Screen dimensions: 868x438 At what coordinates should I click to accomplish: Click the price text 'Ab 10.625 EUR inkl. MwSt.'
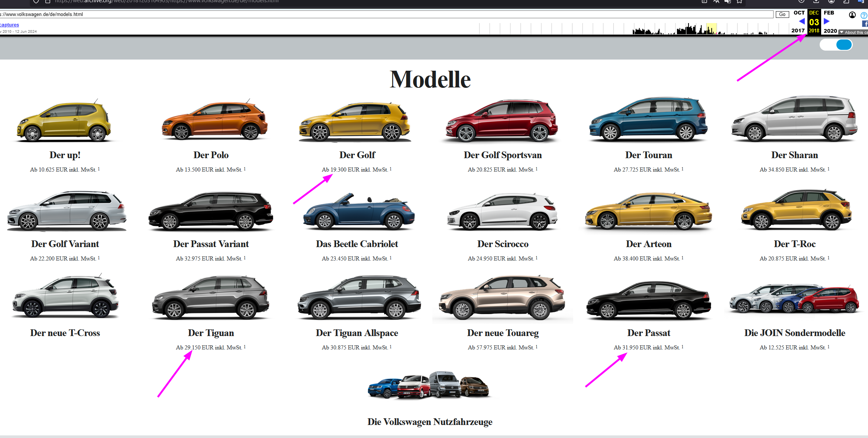click(63, 170)
